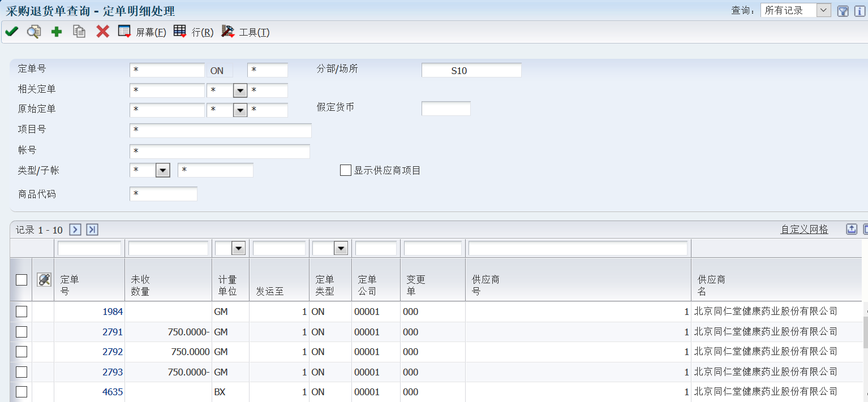Open order number 4635 link
Image resolution: width=868 pixels, height=402 pixels.
coord(113,392)
